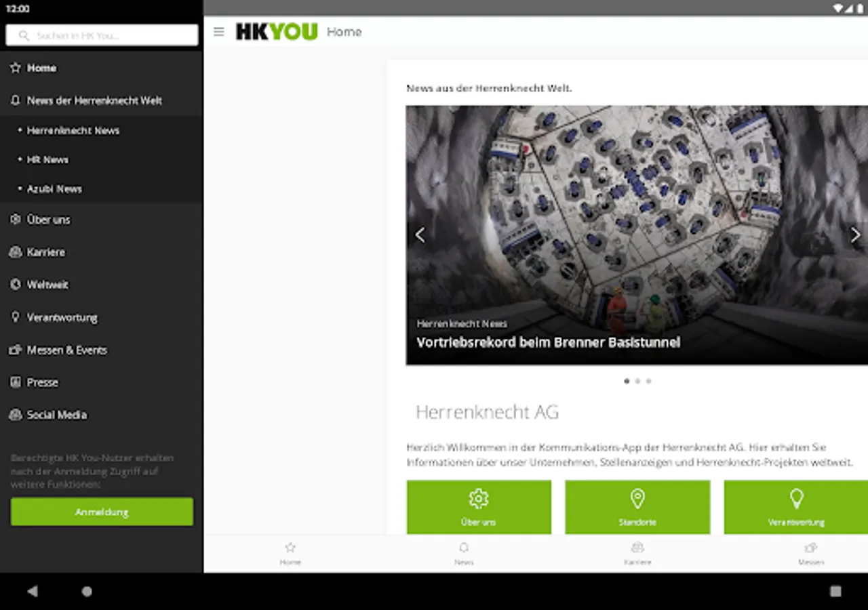Click Vortriebsrekord beim Brenner Basistunnel headline
Screen dimensions: 868x610
pos(548,342)
